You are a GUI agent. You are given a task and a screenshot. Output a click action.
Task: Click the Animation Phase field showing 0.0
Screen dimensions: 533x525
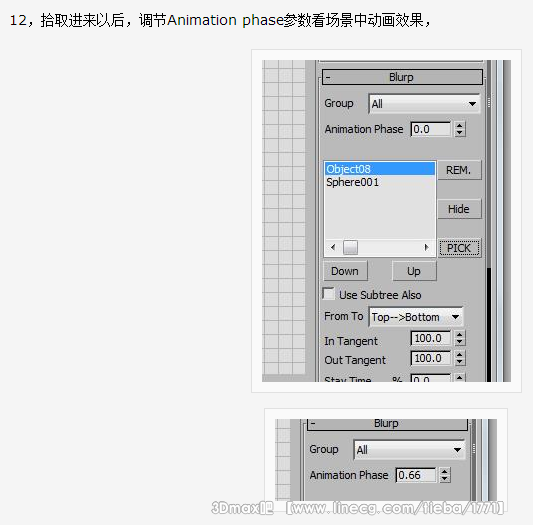tap(430, 129)
